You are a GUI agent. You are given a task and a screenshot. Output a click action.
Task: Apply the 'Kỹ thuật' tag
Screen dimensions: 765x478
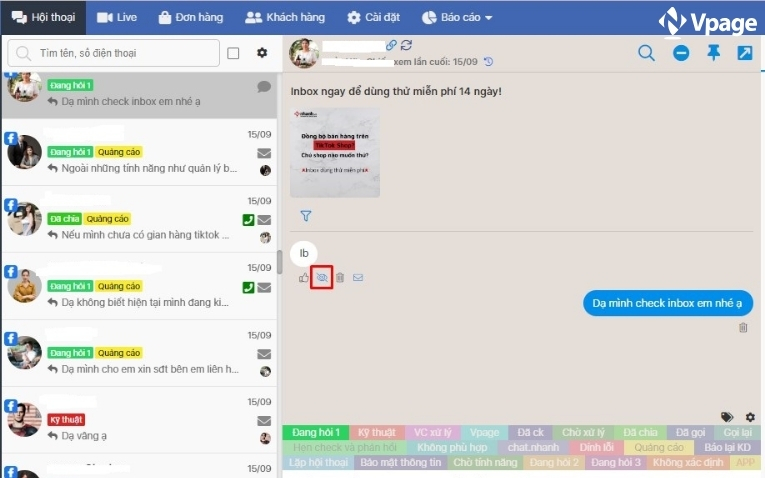pyautogui.click(x=377, y=432)
